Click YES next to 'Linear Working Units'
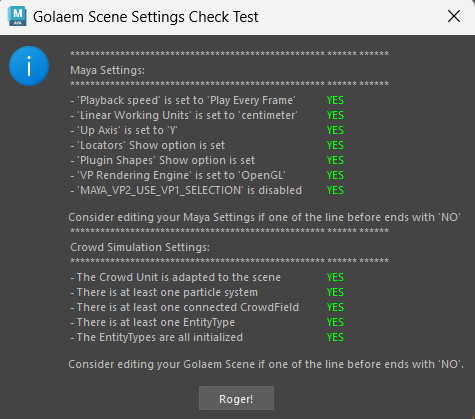Screen dimensions: 475x419 point(335,115)
